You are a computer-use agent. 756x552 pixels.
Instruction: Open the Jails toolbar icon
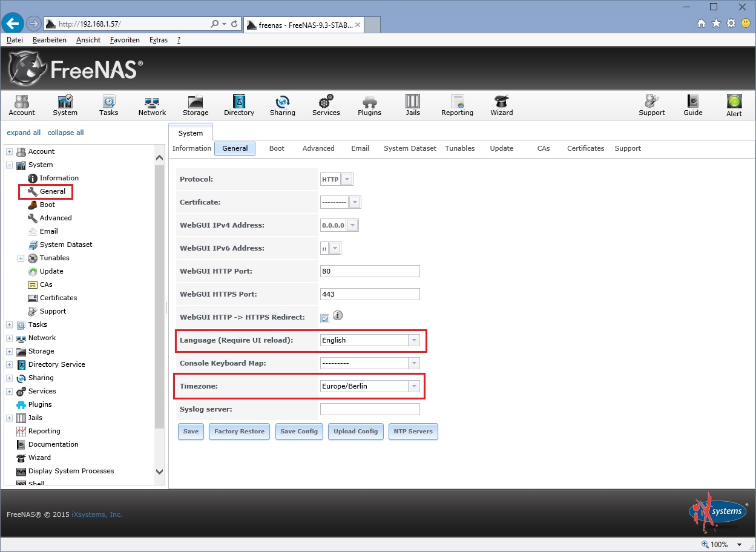[x=413, y=105]
